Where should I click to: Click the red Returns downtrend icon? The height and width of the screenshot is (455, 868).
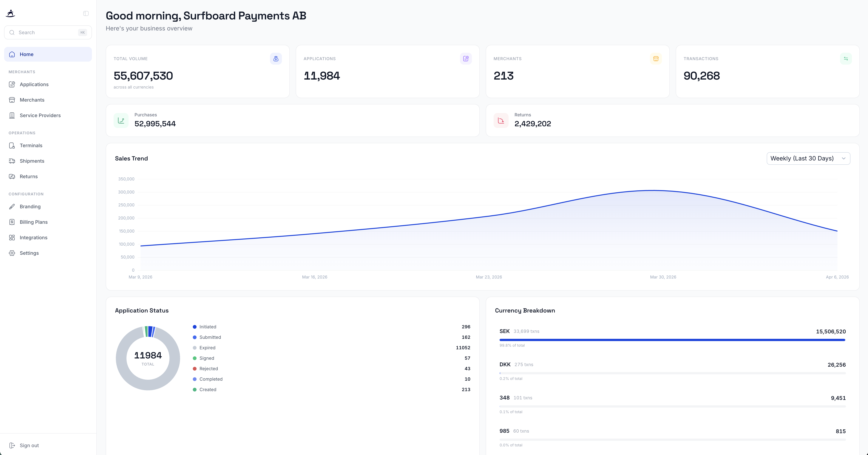pyautogui.click(x=501, y=120)
